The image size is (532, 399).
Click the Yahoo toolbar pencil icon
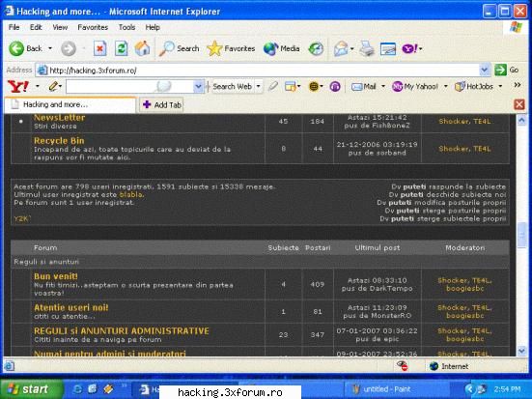coord(53,86)
